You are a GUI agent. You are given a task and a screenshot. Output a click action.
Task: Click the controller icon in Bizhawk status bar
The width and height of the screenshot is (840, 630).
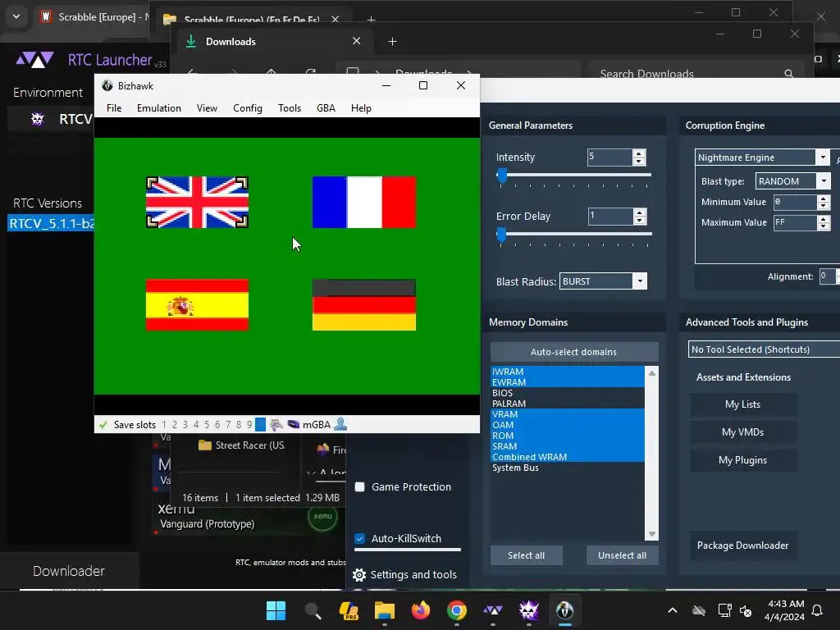[x=276, y=425]
